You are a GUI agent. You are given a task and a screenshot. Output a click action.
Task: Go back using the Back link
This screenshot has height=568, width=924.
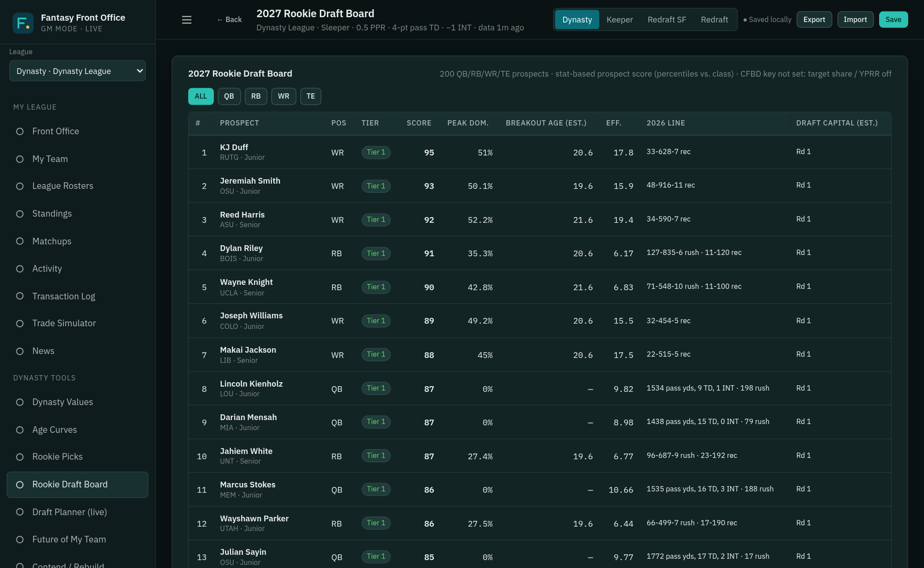pyautogui.click(x=229, y=20)
